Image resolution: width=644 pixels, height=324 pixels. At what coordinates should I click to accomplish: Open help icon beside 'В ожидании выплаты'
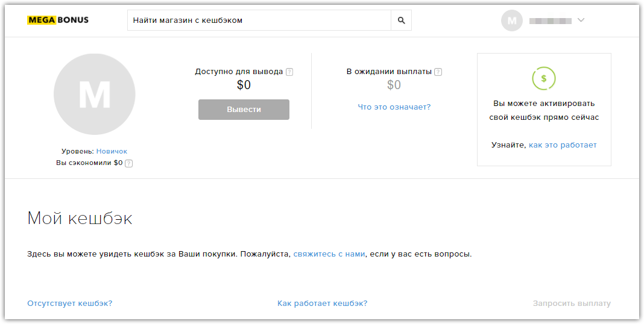[x=438, y=72]
